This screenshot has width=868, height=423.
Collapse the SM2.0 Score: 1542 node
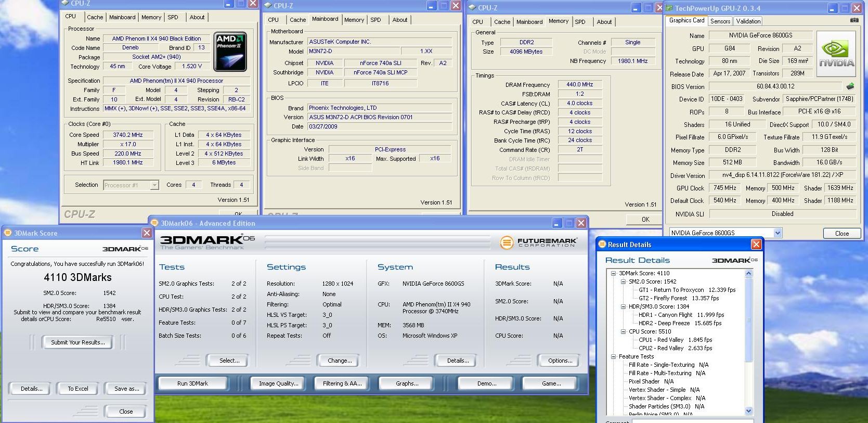pyautogui.click(x=623, y=281)
